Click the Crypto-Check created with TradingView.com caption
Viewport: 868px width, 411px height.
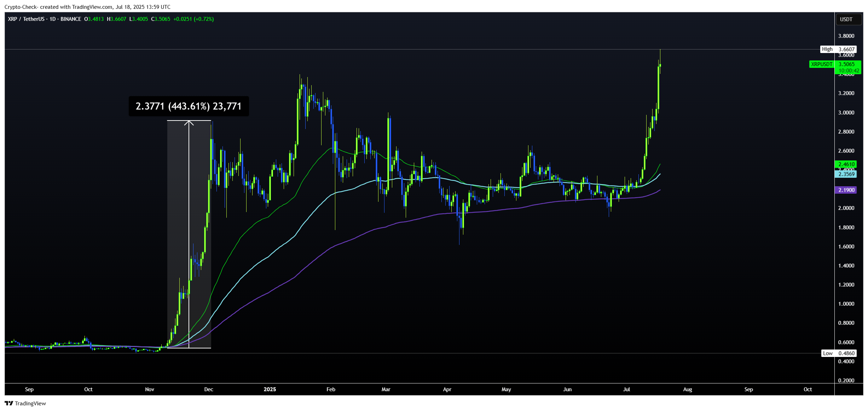87,7
